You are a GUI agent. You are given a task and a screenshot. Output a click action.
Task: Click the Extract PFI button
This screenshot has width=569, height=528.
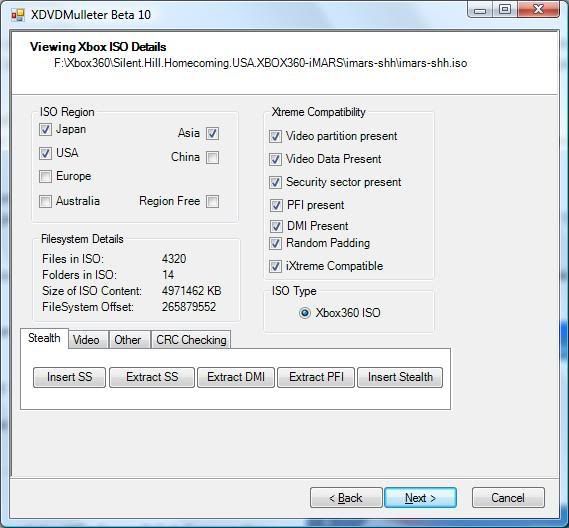point(316,377)
